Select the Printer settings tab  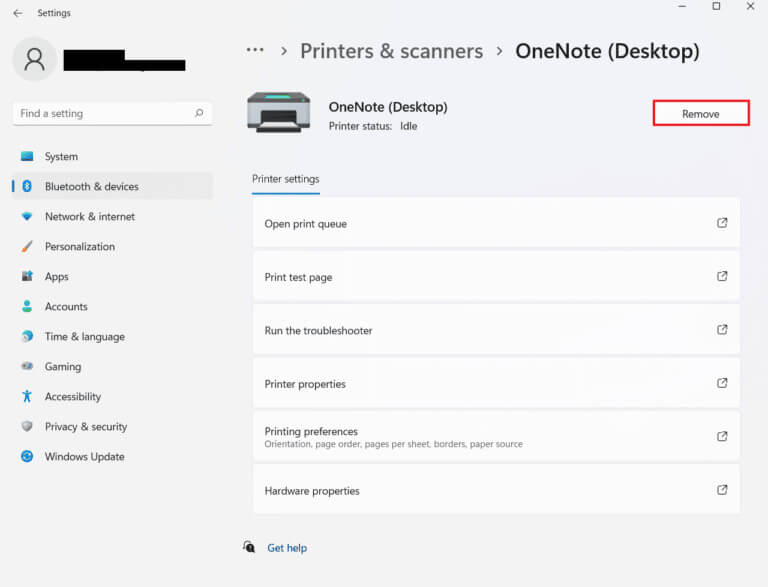point(286,179)
